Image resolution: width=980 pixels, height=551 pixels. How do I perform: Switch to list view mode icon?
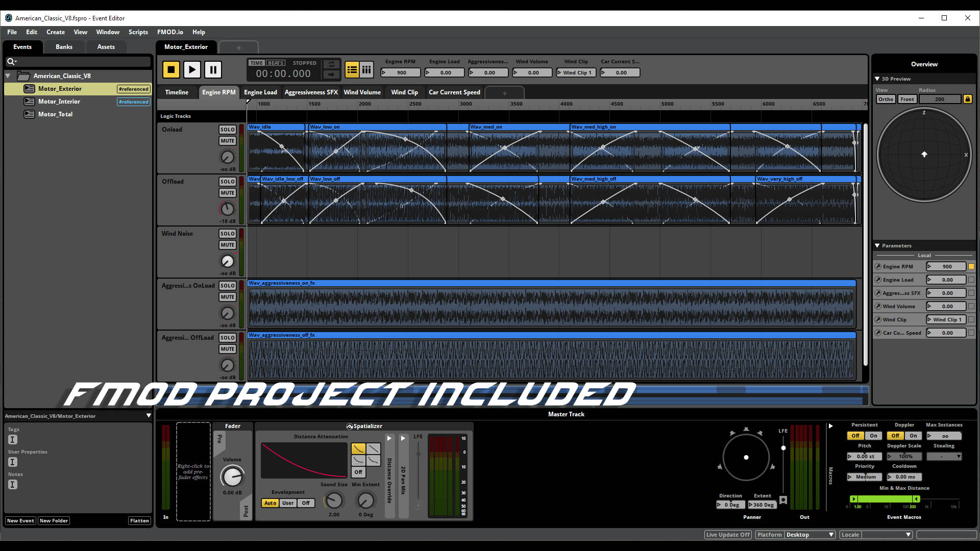(x=352, y=70)
